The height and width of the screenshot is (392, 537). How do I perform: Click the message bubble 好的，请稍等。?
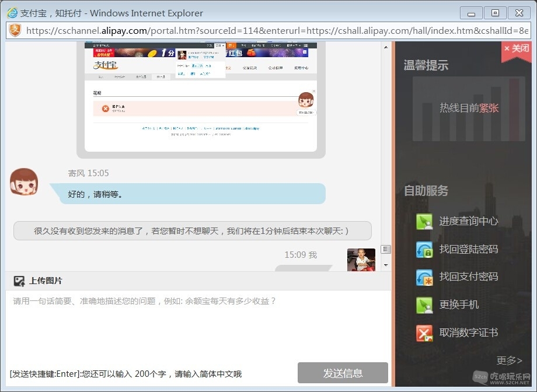pos(188,194)
